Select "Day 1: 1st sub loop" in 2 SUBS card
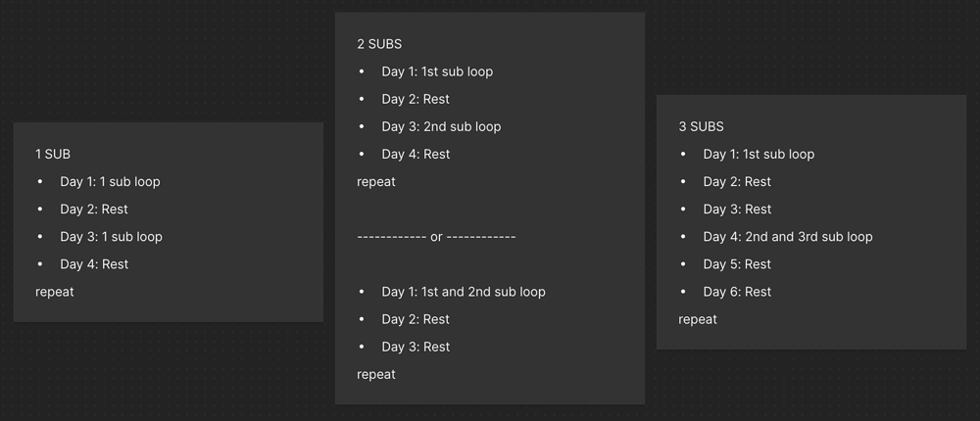The image size is (980, 421). (437, 71)
